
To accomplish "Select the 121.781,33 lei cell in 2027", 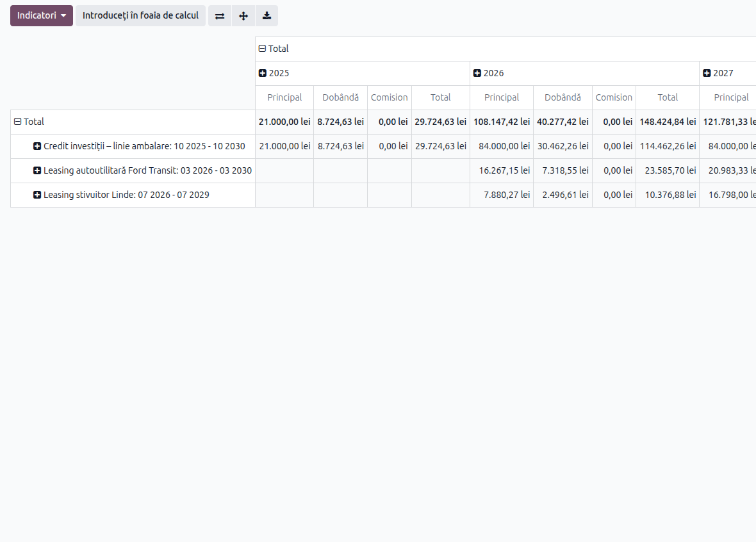I will pos(728,122).
